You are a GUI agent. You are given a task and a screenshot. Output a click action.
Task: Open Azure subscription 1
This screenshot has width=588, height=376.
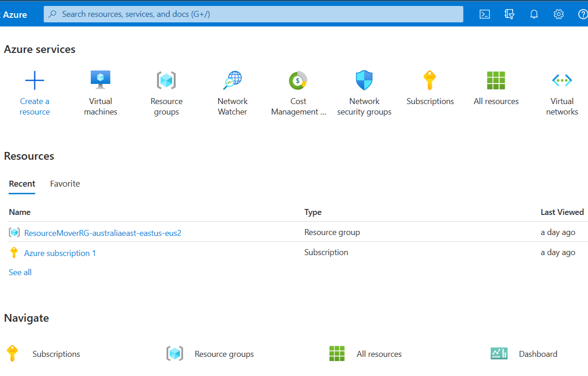59,253
